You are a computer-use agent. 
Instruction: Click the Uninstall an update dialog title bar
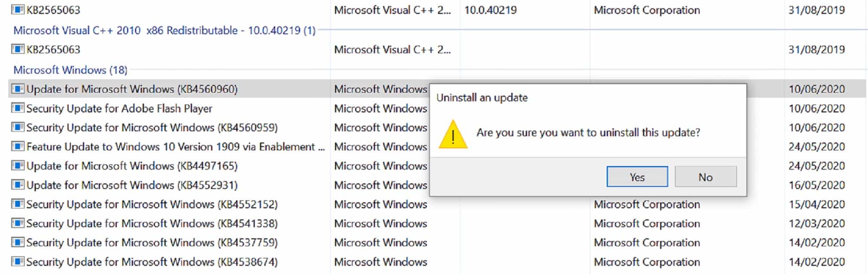tap(482, 98)
